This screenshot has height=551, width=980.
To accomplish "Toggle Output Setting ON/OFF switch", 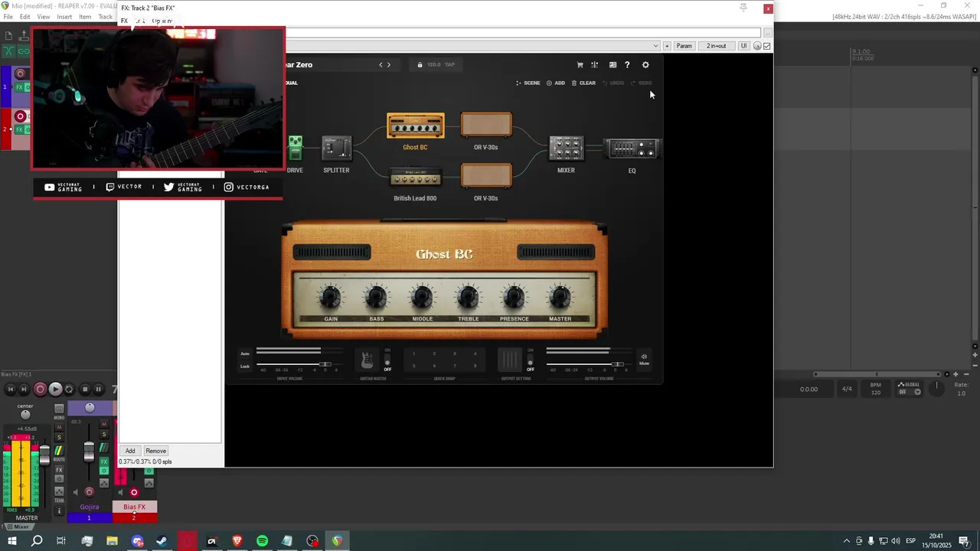I will [530, 360].
